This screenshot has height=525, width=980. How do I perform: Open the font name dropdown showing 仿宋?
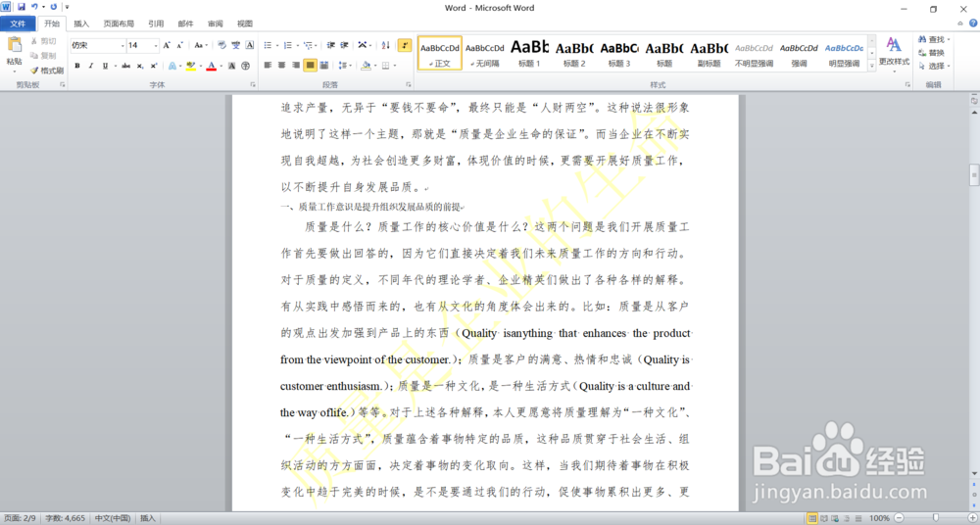click(x=122, y=45)
